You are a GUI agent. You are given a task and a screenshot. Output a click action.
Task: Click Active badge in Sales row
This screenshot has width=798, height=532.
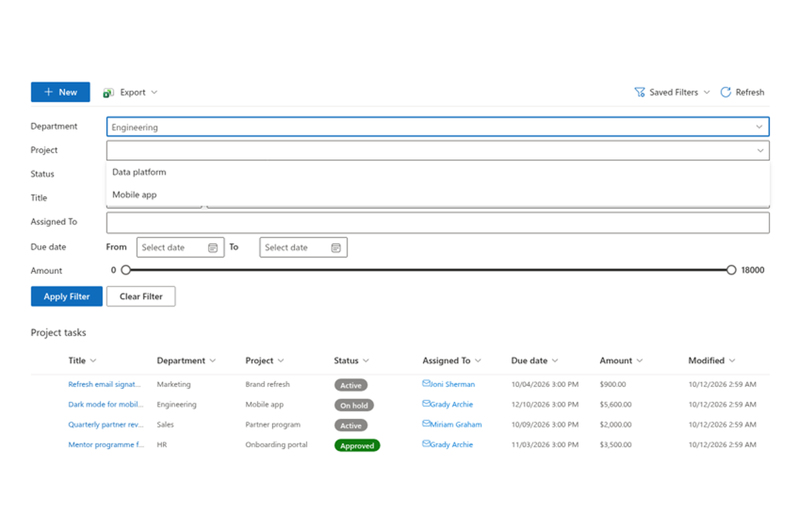tap(350, 426)
